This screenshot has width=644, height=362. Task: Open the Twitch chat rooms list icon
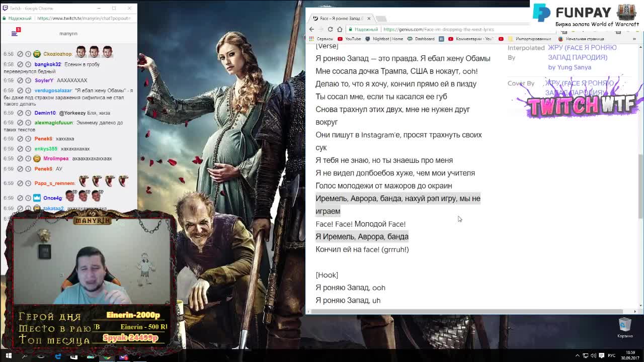[x=15, y=33]
